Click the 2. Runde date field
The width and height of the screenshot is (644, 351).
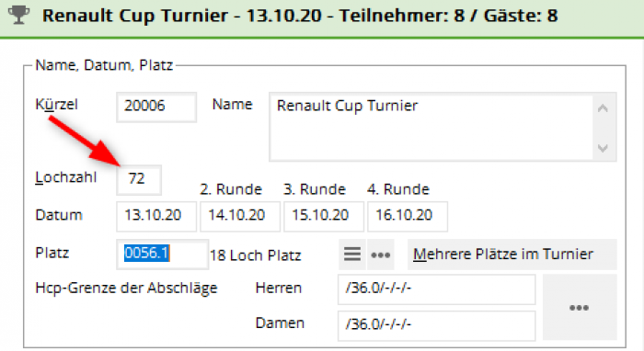[x=240, y=216]
